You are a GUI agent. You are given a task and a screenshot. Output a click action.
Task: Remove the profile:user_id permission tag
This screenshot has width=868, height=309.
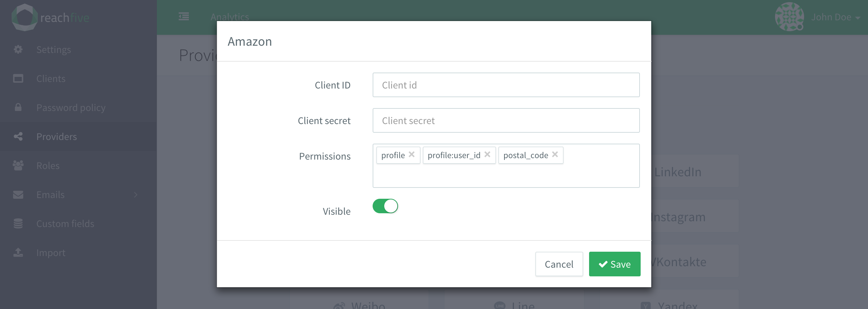(487, 154)
